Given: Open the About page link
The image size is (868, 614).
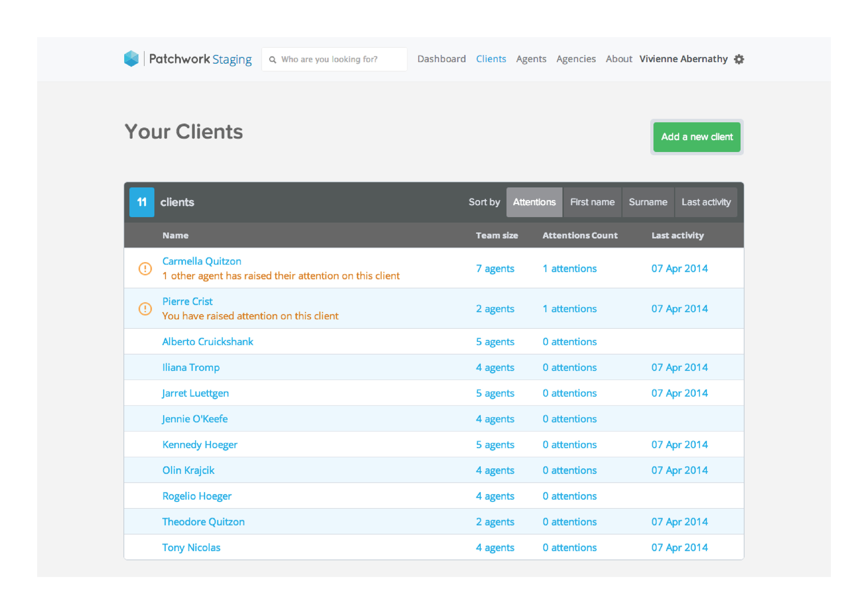Looking at the screenshot, I should click(619, 59).
